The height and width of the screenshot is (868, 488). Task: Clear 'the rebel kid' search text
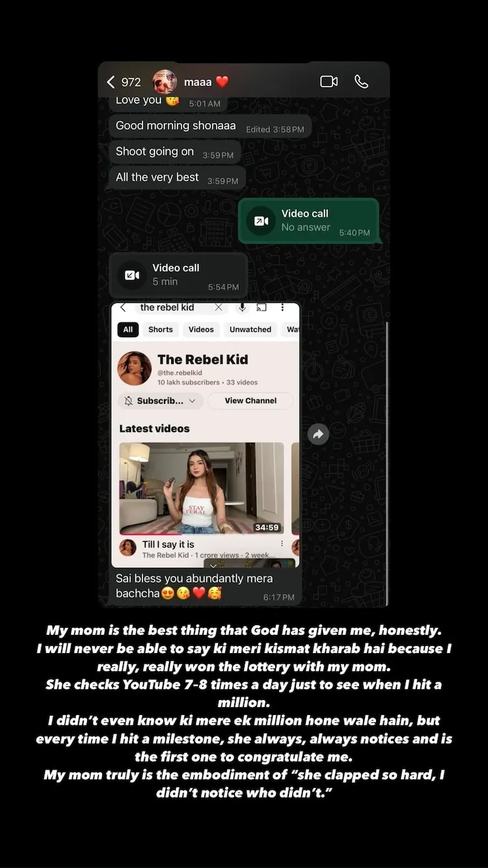click(219, 307)
